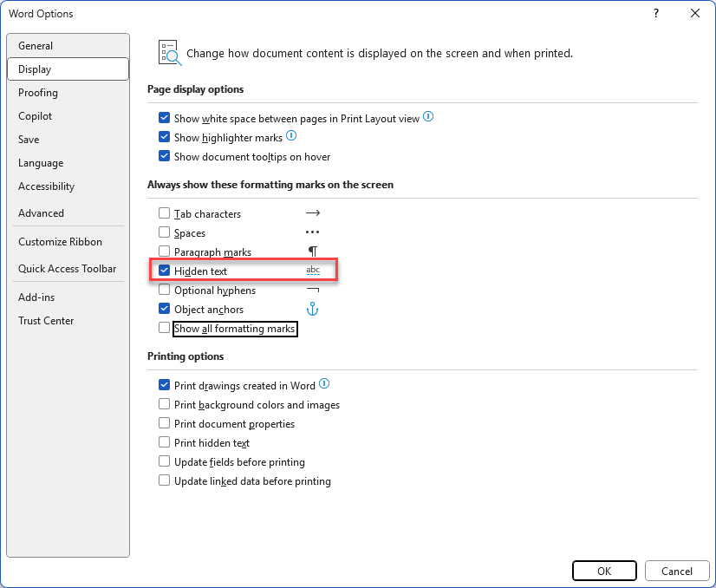Screen dimensions: 716x588
Task: Enable Tab characters checkbox
Action: [165, 213]
